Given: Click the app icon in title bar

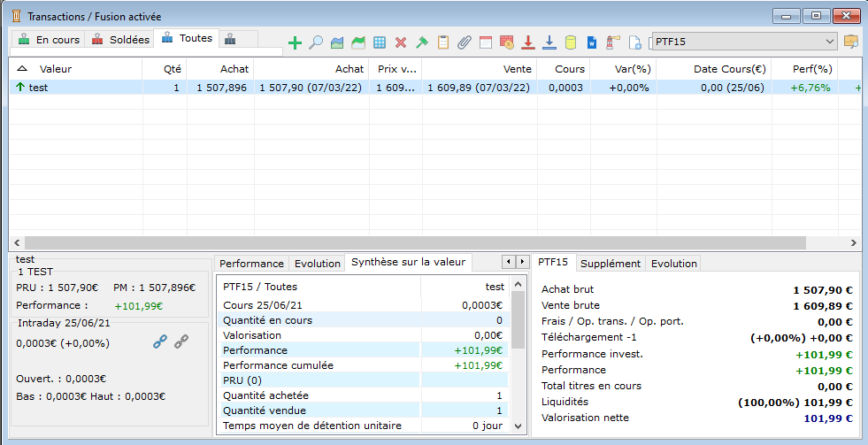Looking at the screenshot, I should 17,16.
